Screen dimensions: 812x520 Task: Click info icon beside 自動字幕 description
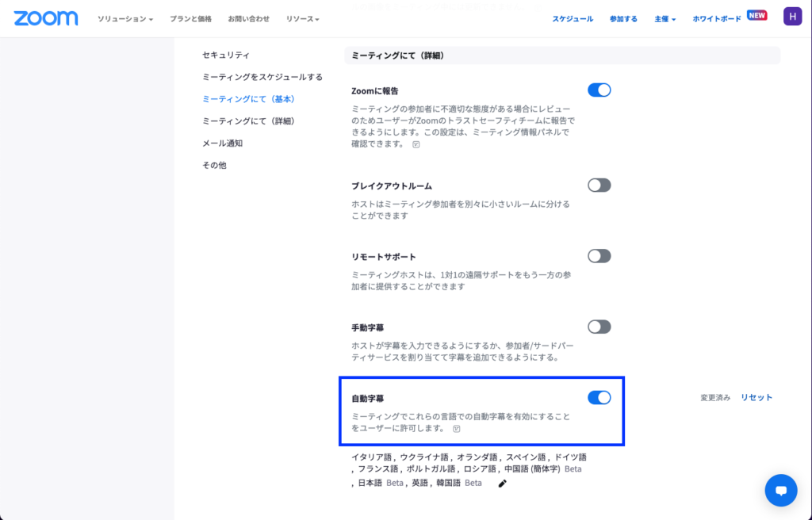tap(457, 429)
